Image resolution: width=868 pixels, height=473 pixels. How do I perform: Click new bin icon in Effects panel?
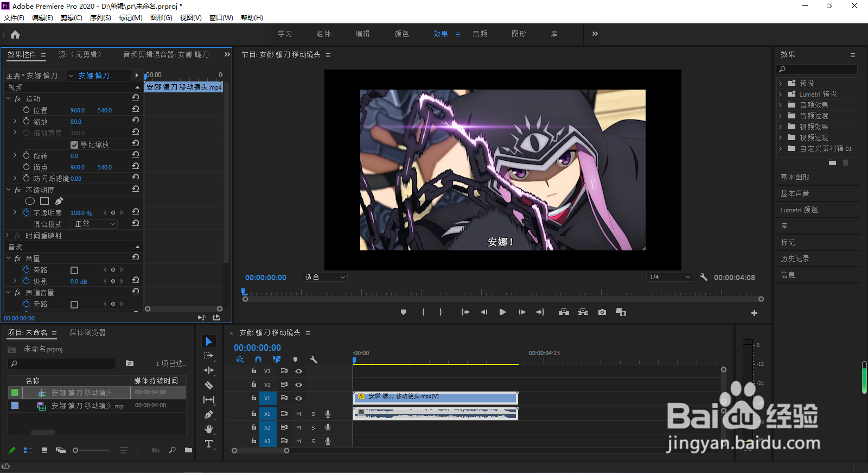coord(833,162)
